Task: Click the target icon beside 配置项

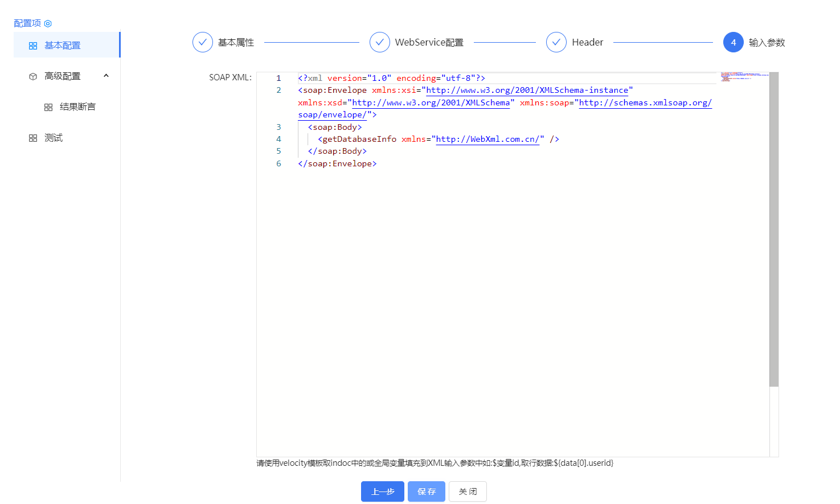Action: pyautogui.click(x=48, y=23)
